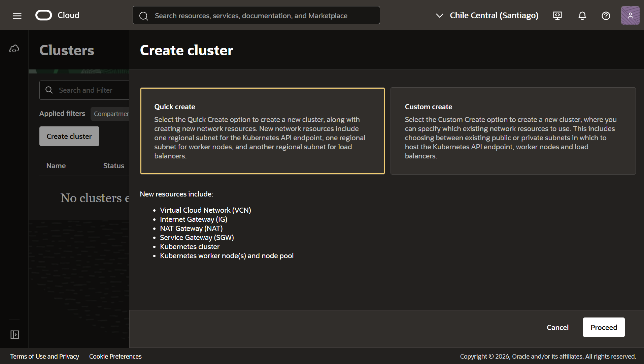This screenshot has width=644, height=364.
Task: Proceed with cluster creation
Action: click(603, 327)
